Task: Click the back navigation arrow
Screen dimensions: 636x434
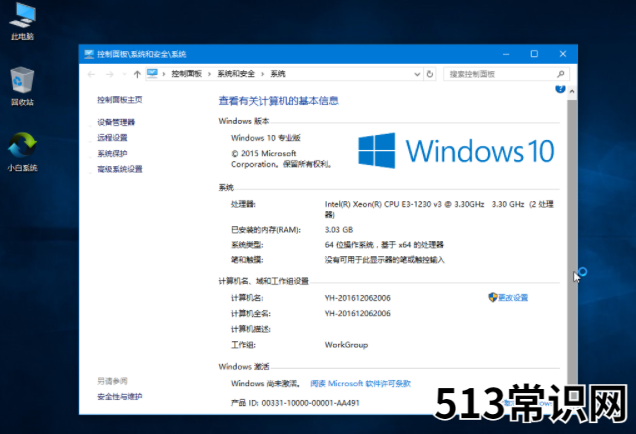Action: pyautogui.click(x=91, y=74)
